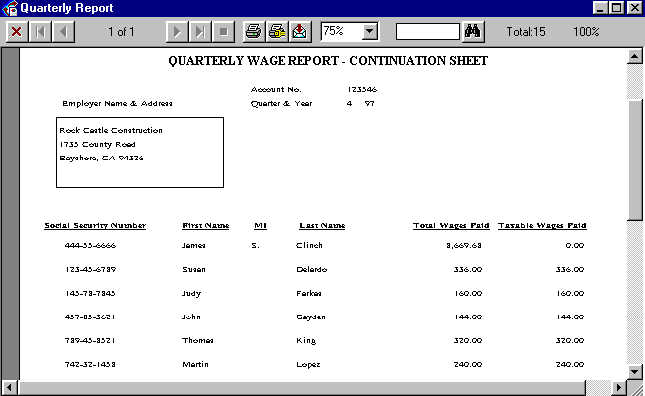Select the Rock Castle Construction address box
The image size is (645, 396).
(140, 153)
